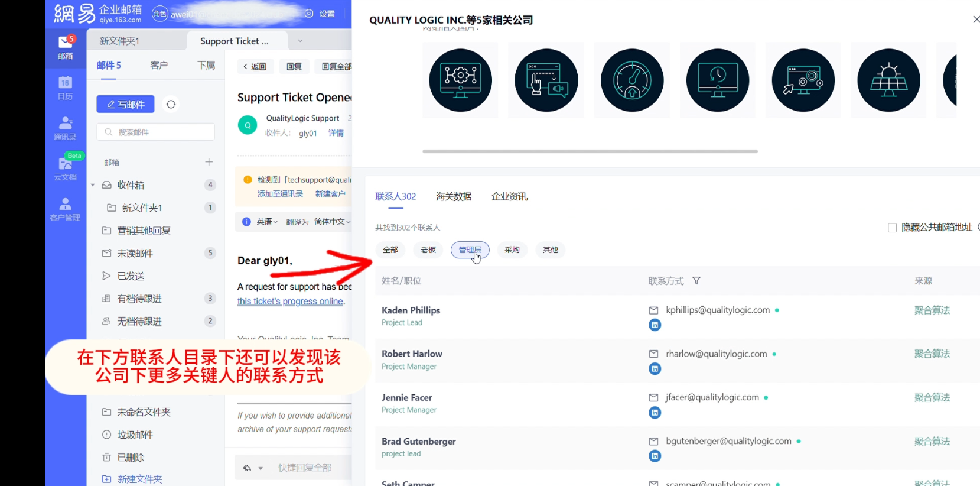This screenshot has height=486, width=980.
Task: Click the horizontal scrollbar under service icons
Action: click(x=590, y=151)
